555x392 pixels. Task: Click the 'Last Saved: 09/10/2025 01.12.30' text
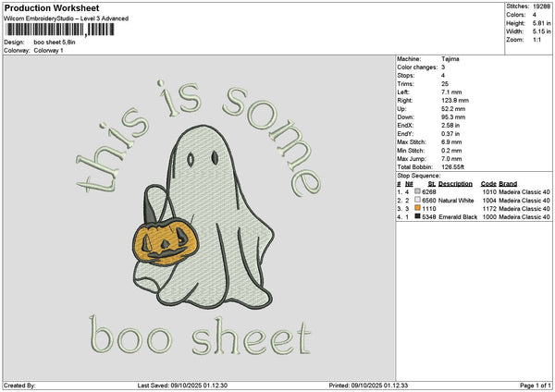[182, 386]
